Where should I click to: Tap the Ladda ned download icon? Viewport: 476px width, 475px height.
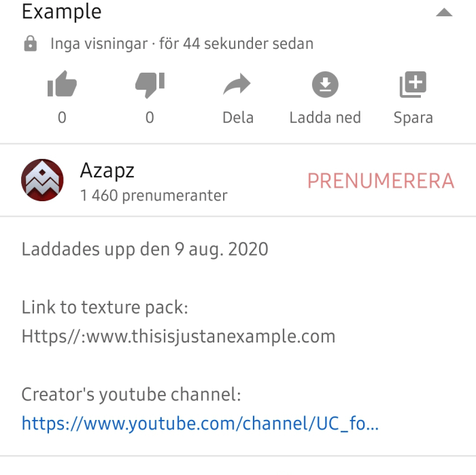[325, 84]
